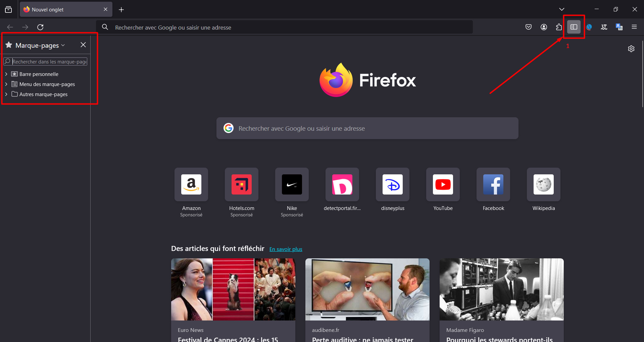This screenshot has width=644, height=342.
Task: Open the hamburger application menu
Action: coord(634,27)
